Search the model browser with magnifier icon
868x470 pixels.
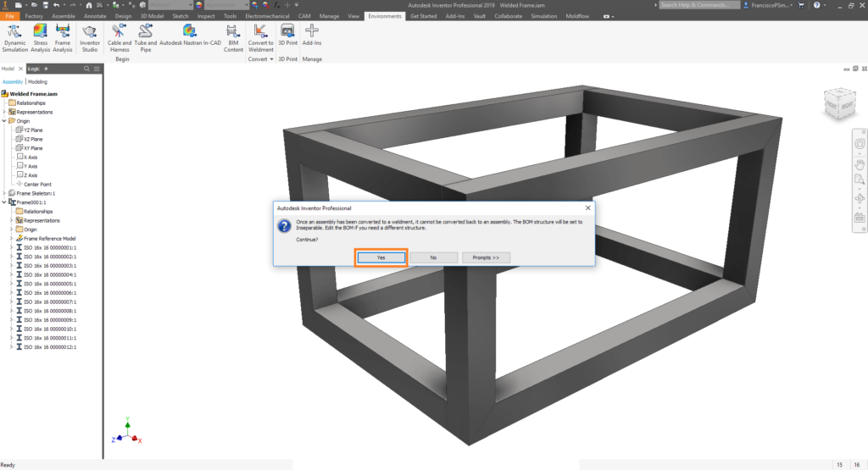point(86,69)
